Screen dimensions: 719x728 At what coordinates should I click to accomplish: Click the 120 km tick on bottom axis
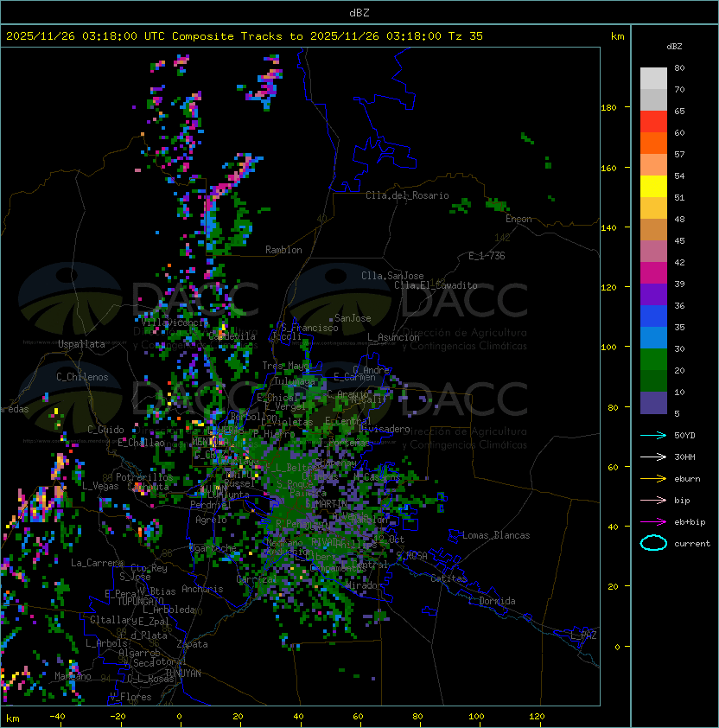[537, 717]
